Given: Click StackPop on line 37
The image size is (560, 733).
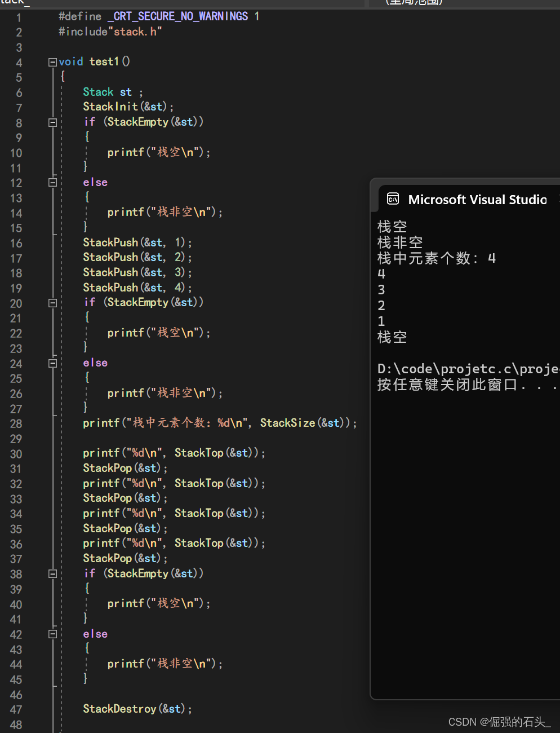Looking at the screenshot, I should 108,558.
